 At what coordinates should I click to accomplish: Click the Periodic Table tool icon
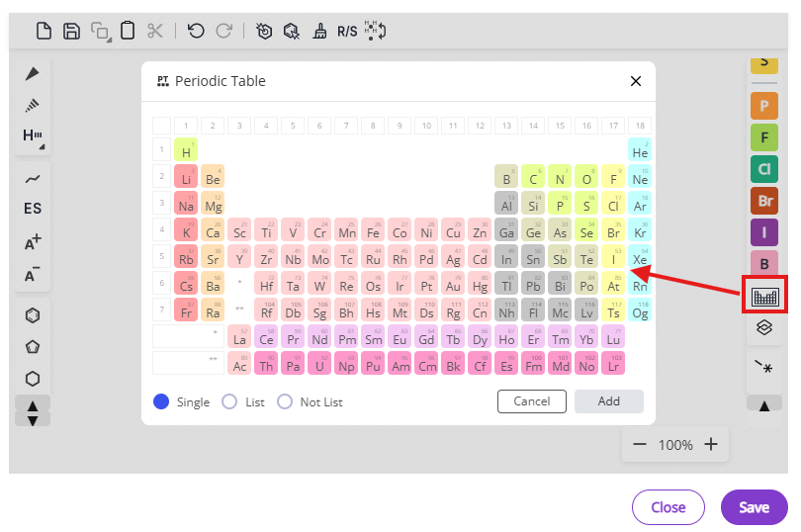[x=764, y=296]
